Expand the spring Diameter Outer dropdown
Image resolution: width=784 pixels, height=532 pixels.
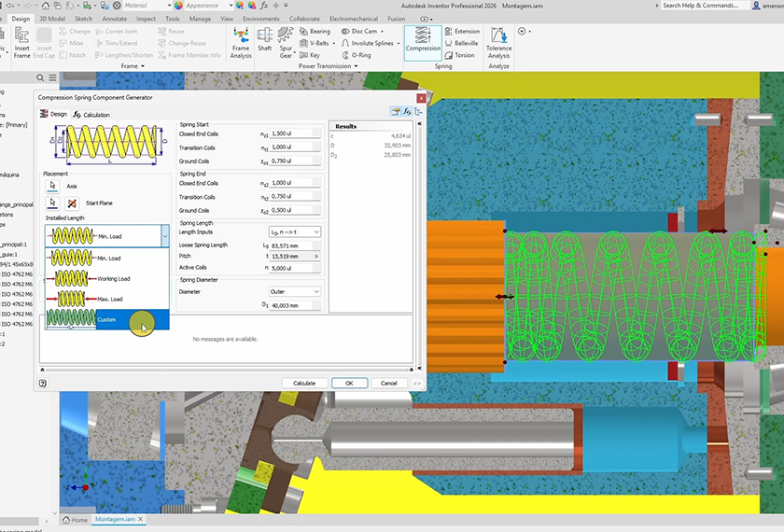point(294,291)
